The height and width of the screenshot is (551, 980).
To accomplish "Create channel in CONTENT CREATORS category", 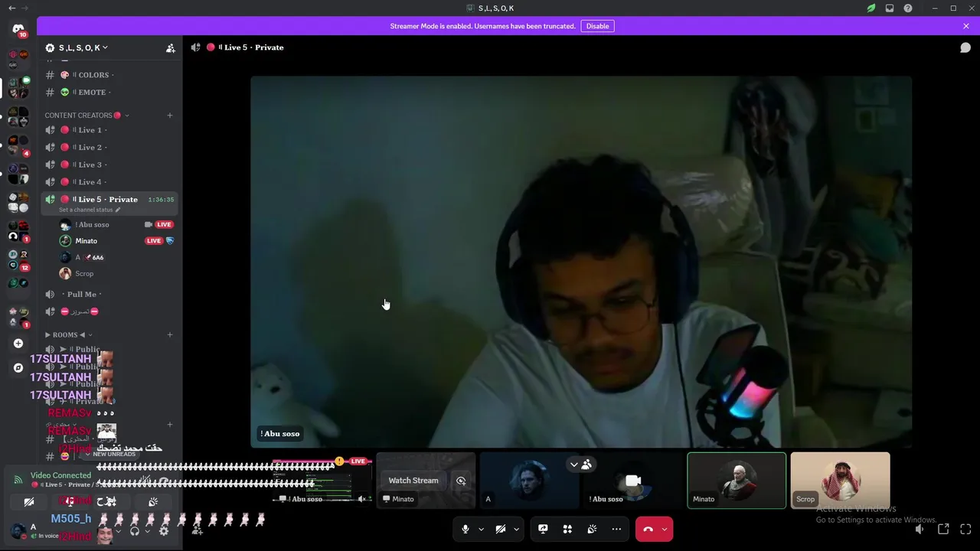I will [170, 116].
